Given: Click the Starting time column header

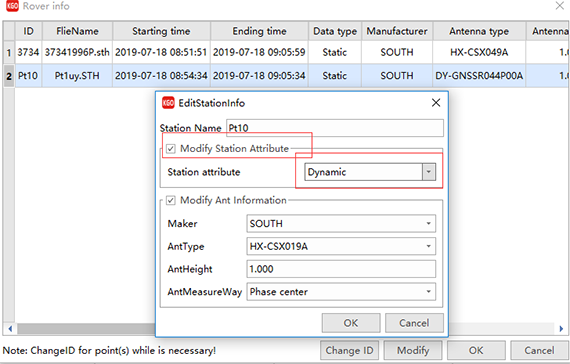Looking at the screenshot, I should tap(161, 31).
